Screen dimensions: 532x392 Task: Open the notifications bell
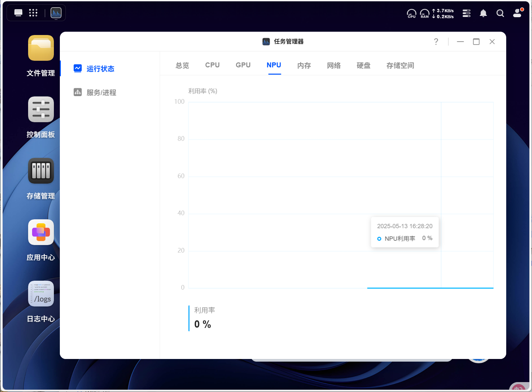pyautogui.click(x=483, y=13)
